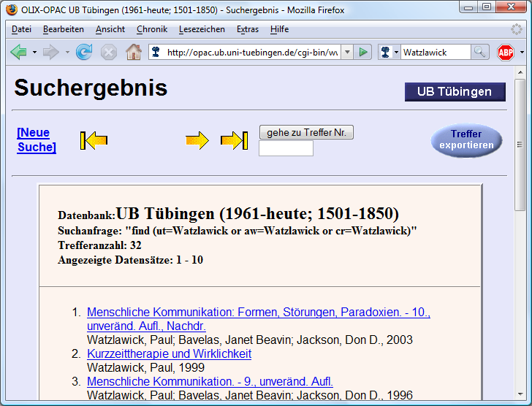This screenshot has width=532, height=406.
Task: Click the Adblock Plus ABP icon
Action: click(x=506, y=53)
